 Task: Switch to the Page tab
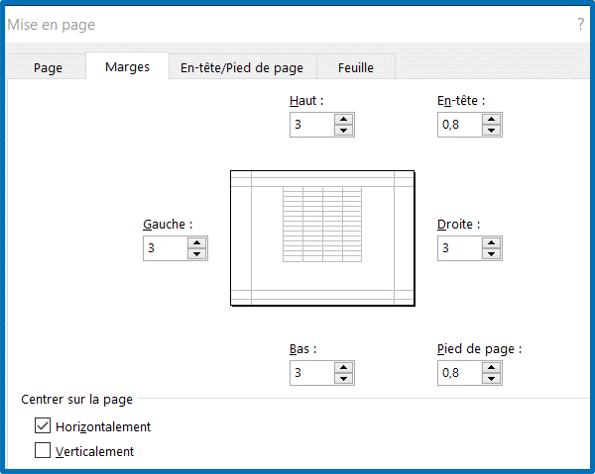(x=48, y=68)
